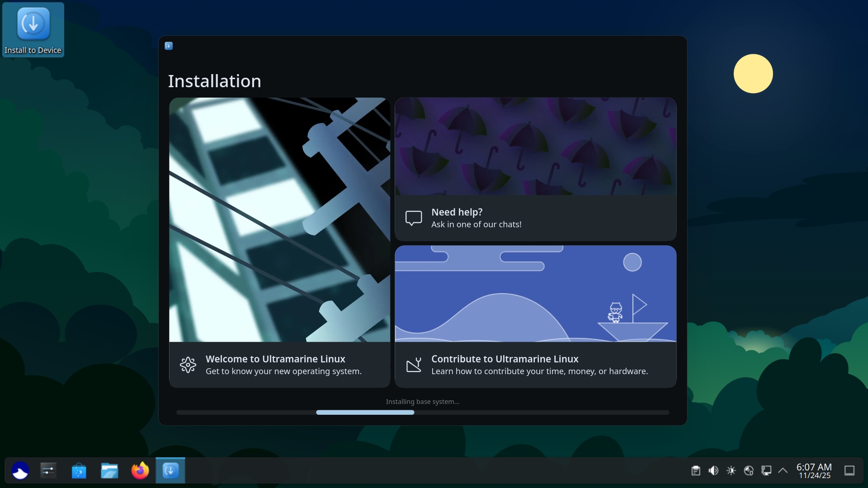Click Peek at Desktop button
868x488 pixels.
pos(849,471)
